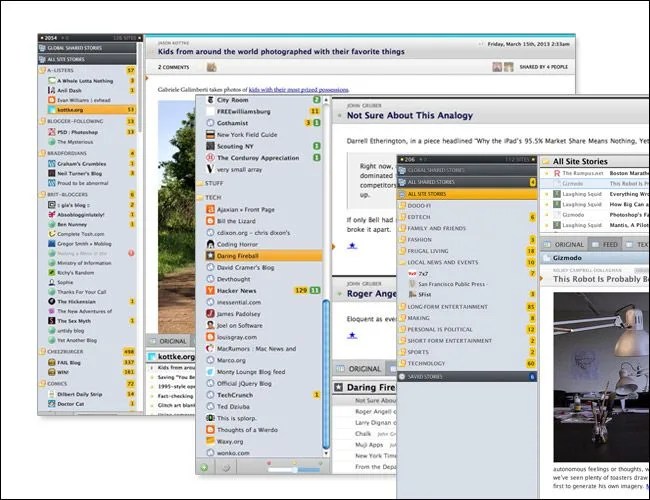650x500 pixels.
Task: Collapse the A-LISTERS folder in left window
Action: tap(42, 70)
